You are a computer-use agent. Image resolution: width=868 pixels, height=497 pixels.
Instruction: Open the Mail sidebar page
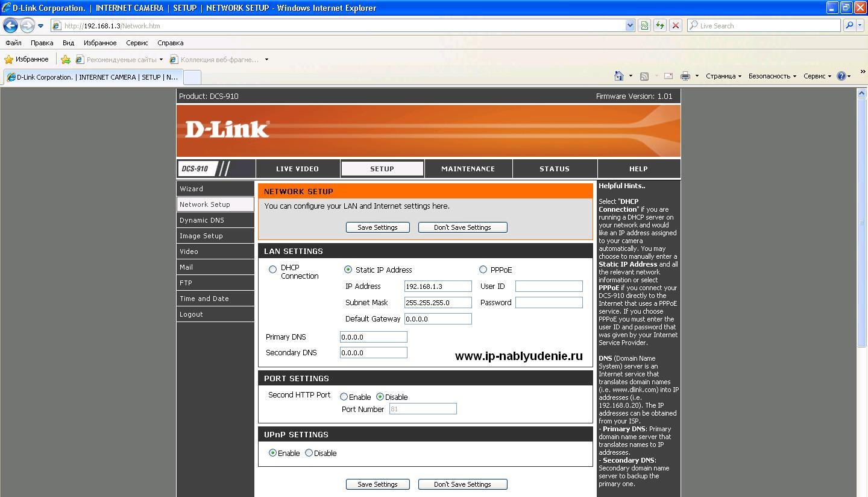pos(215,267)
